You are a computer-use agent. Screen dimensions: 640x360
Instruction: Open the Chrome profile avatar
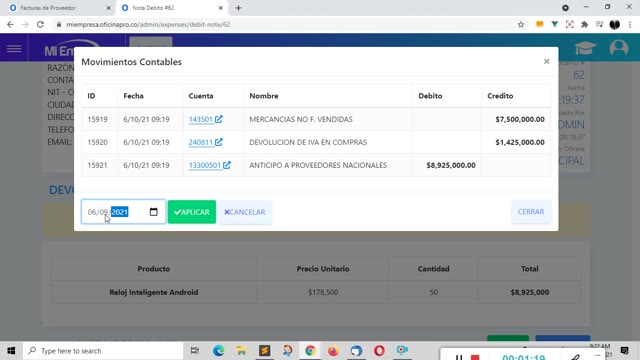[x=615, y=24]
